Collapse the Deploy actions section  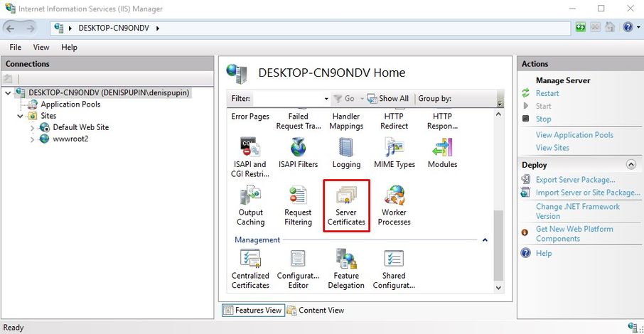tap(631, 165)
